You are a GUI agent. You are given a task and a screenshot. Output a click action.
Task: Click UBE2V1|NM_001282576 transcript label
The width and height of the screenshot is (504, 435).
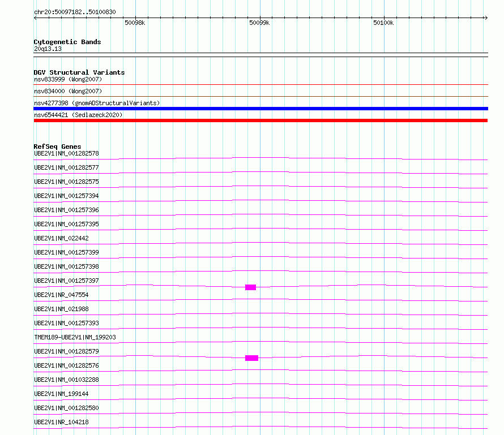click(66, 365)
